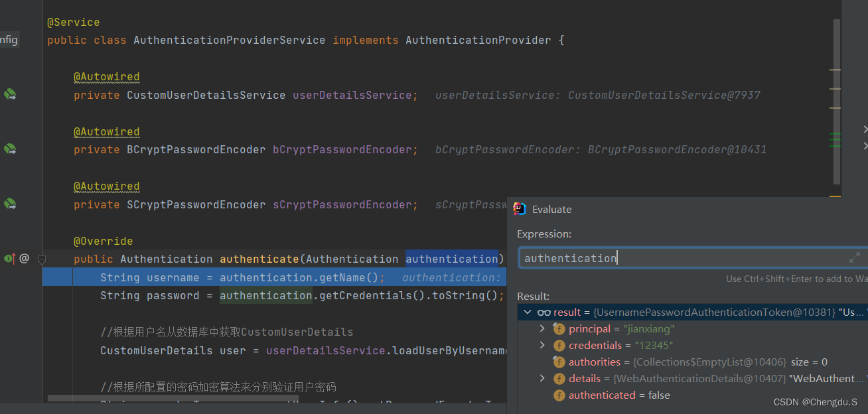The width and height of the screenshot is (868, 414).
Task: Click the BCryptPasswordEncoder type name
Action: tap(196, 150)
